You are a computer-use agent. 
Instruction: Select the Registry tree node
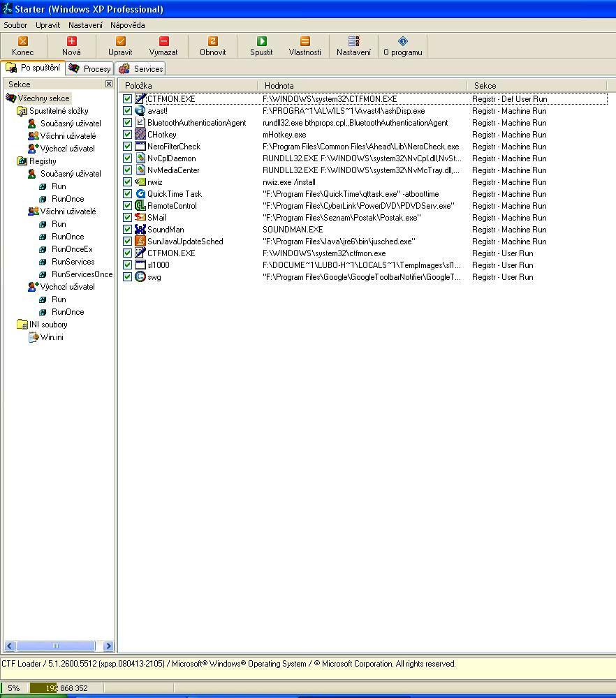(43, 161)
